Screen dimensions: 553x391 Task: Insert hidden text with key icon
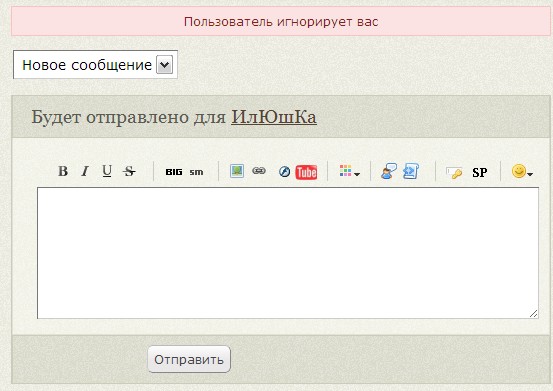click(454, 172)
